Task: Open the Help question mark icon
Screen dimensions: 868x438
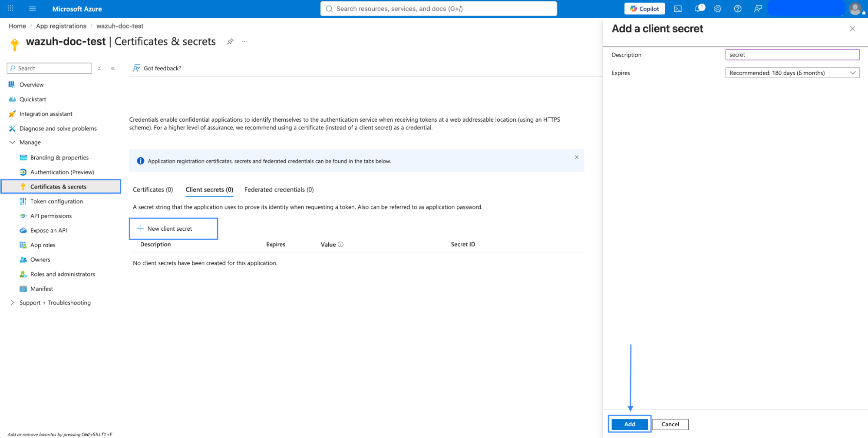Action: point(738,9)
